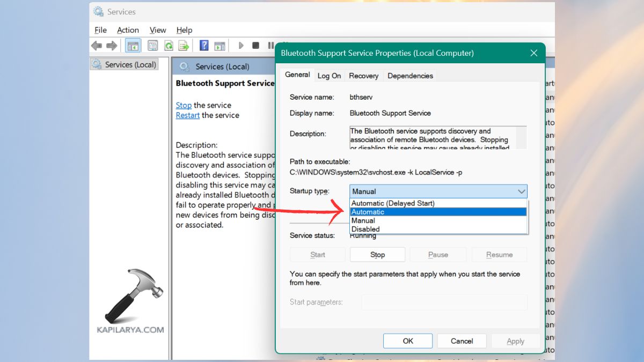Click the Restart the service link
The image size is (644, 362).
187,115
